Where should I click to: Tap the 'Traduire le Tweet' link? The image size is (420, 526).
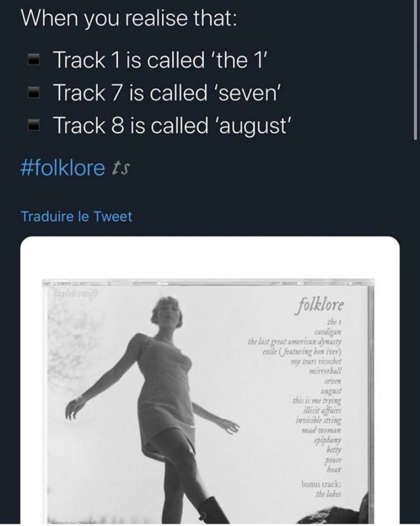76,217
